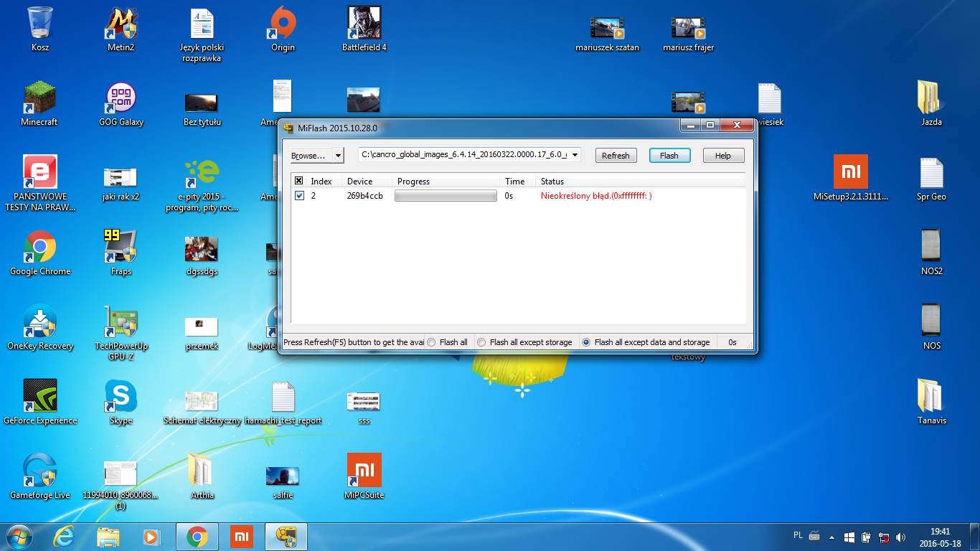980x551 pixels.
Task: Click the Refresh button in MiFlash
Action: (x=616, y=156)
